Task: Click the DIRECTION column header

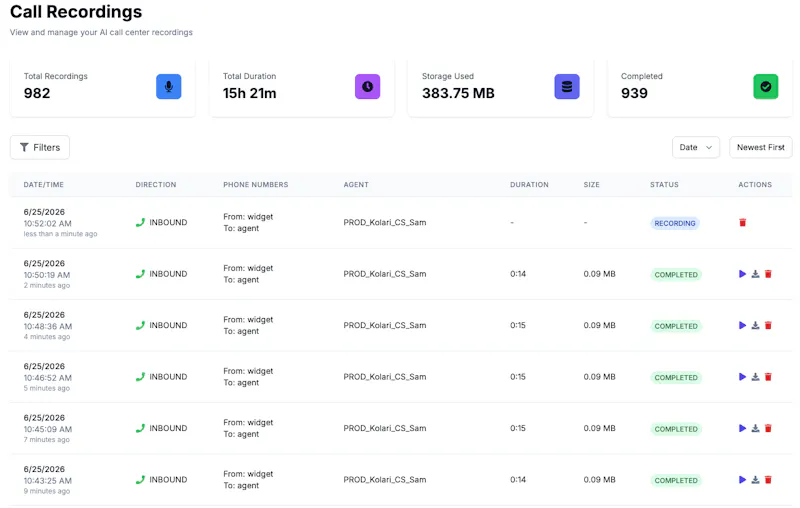Action: [156, 185]
